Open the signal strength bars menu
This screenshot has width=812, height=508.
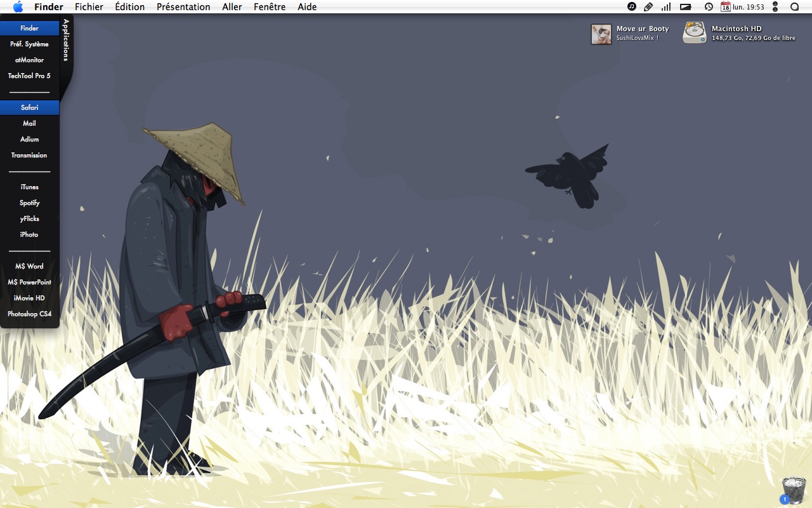pyautogui.click(x=666, y=7)
